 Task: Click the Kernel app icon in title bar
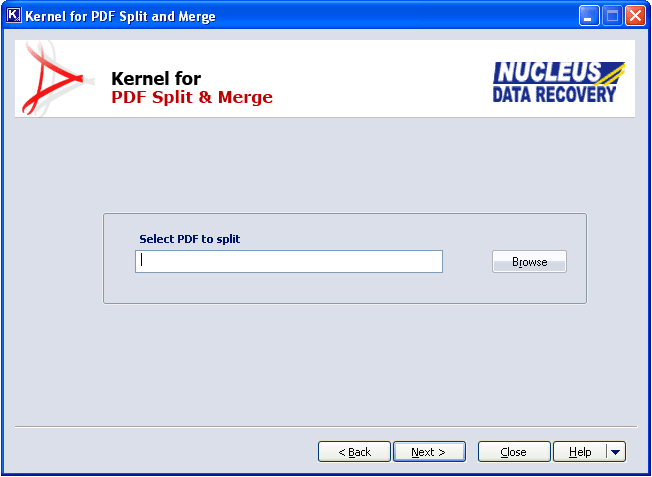coord(13,16)
